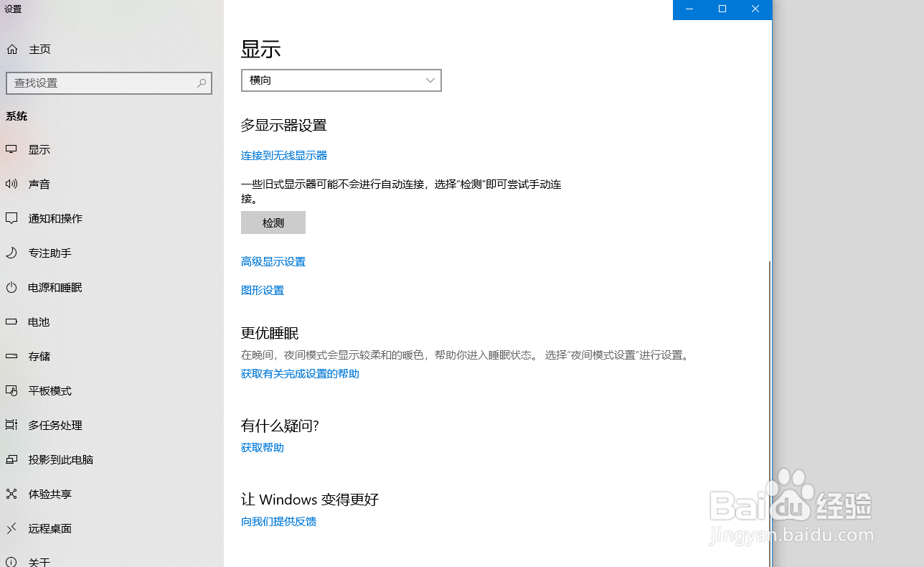
Task: Click the search magnifier icon
Action: point(202,83)
